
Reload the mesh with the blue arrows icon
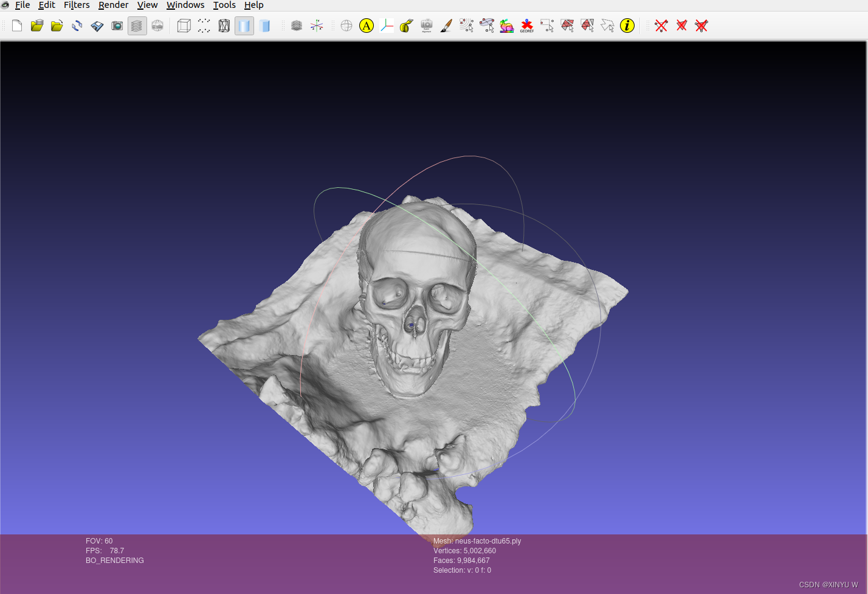(77, 26)
